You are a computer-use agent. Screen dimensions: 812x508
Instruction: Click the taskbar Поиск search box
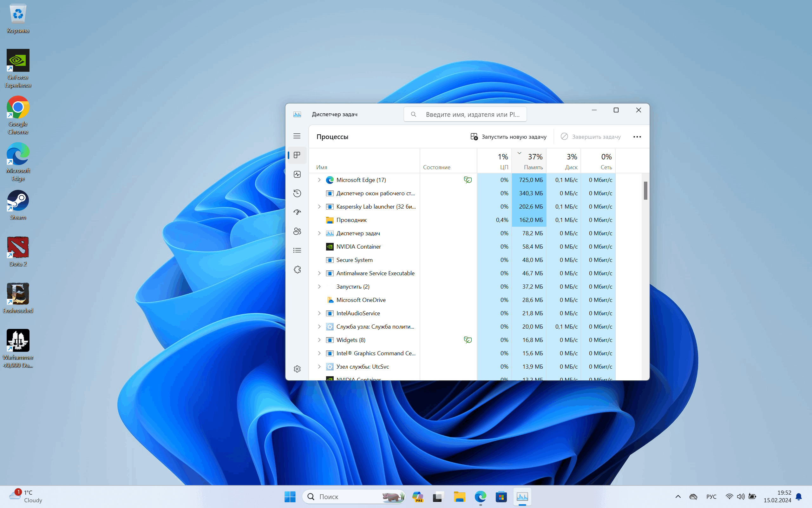354,497
